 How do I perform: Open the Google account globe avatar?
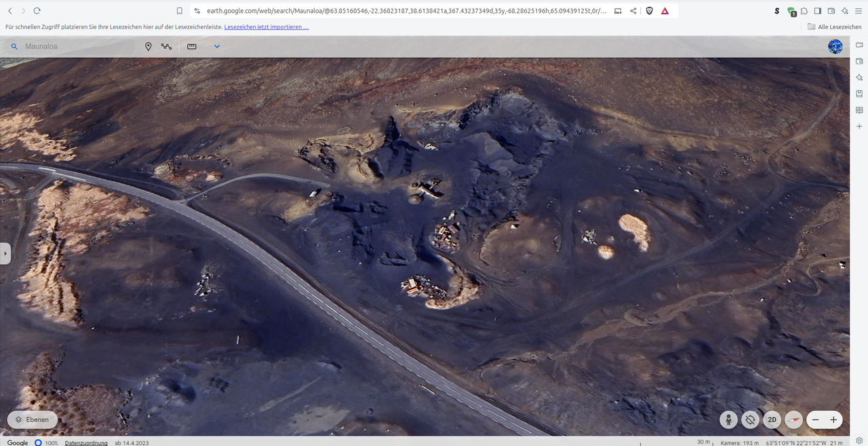click(x=835, y=46)
